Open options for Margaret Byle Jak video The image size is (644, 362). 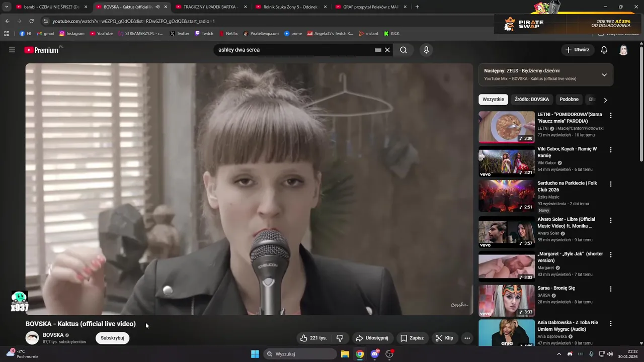click(x=611, y=255)
